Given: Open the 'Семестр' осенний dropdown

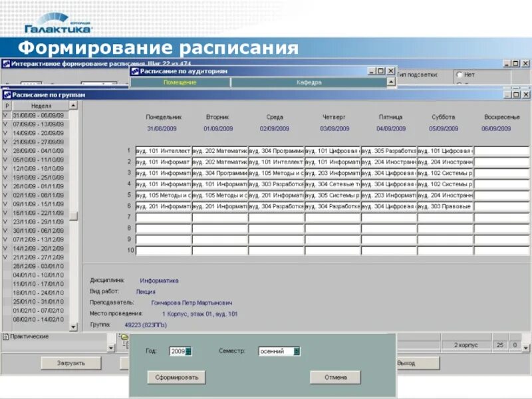Looking at the screenshot, I should tap(297, 351).
